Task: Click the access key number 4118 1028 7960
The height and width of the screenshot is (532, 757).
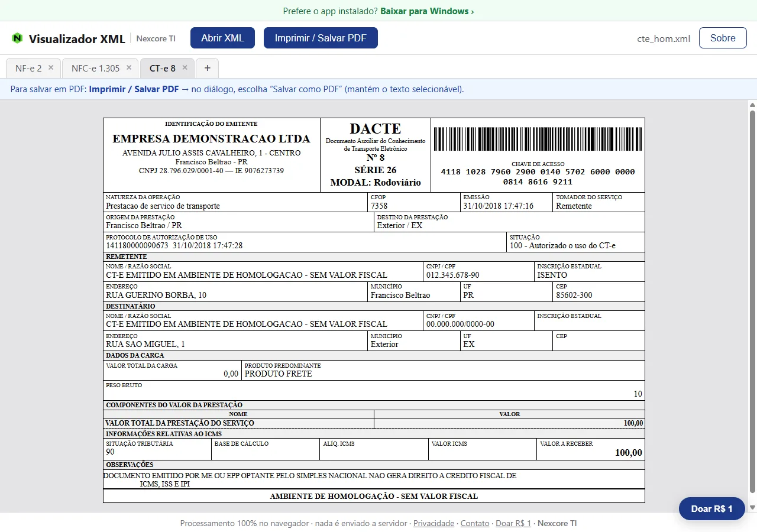Action: [x=538, y=177]
